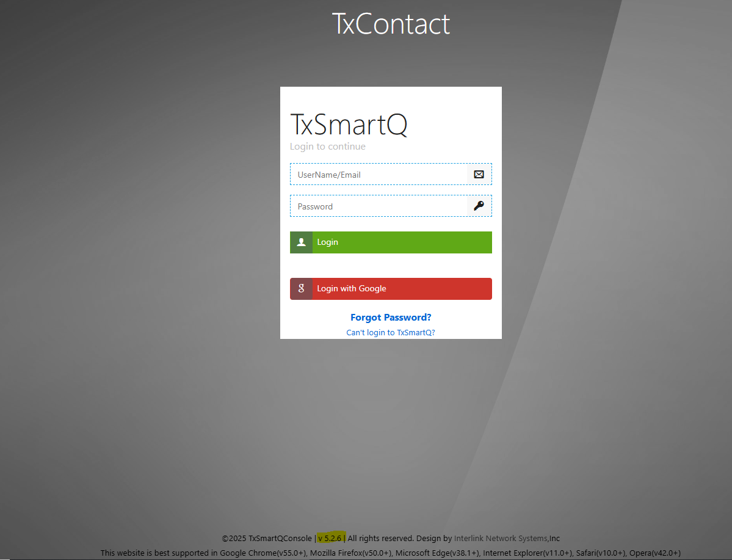Click Opera(v42.0+) in footer text
The width and height of the screenshot is (732, 560).
tap(655, 553)
